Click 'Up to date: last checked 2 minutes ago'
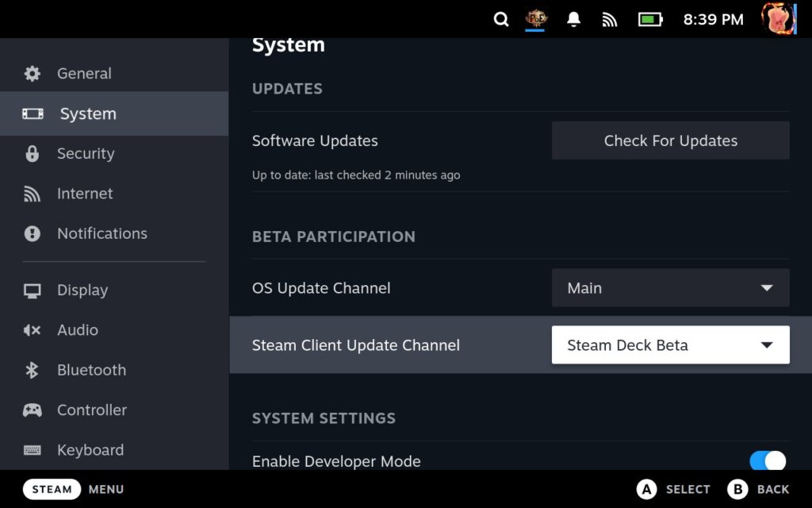 point(356,175)
